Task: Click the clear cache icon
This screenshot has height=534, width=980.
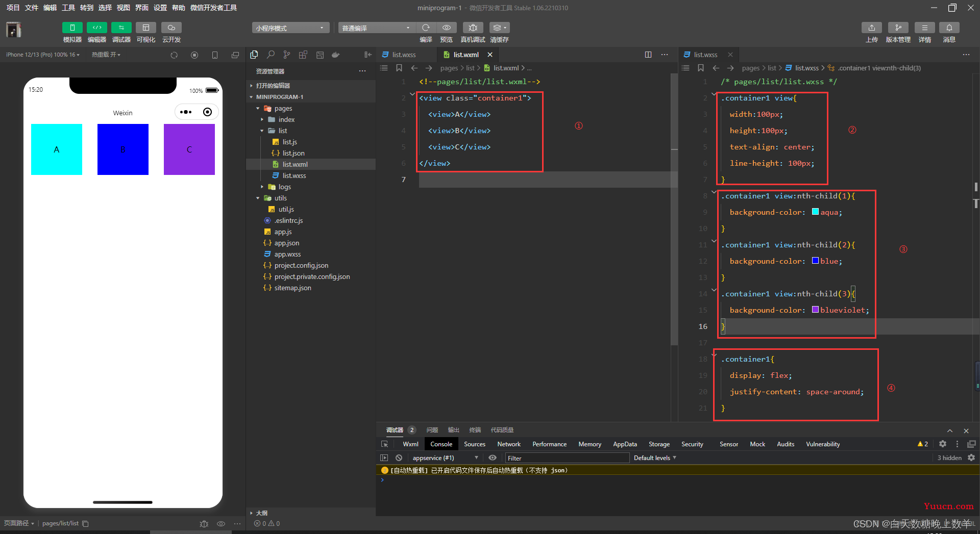Action: 499,28
